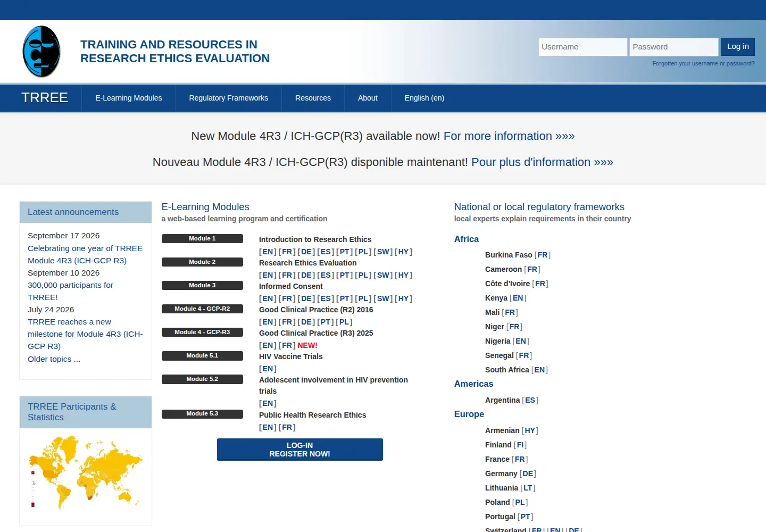This screenshot has height=532, width=766.
Task: Follow the 'For more information' link
Action: point(509,136)
